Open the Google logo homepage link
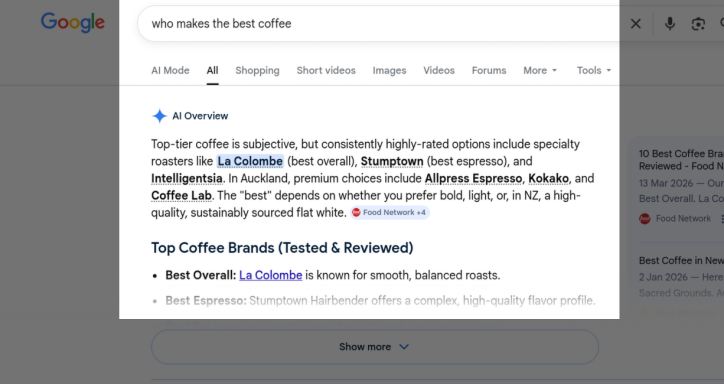This screenshot has height=384, width=724. pyautogui.click(x=72, y=22)
